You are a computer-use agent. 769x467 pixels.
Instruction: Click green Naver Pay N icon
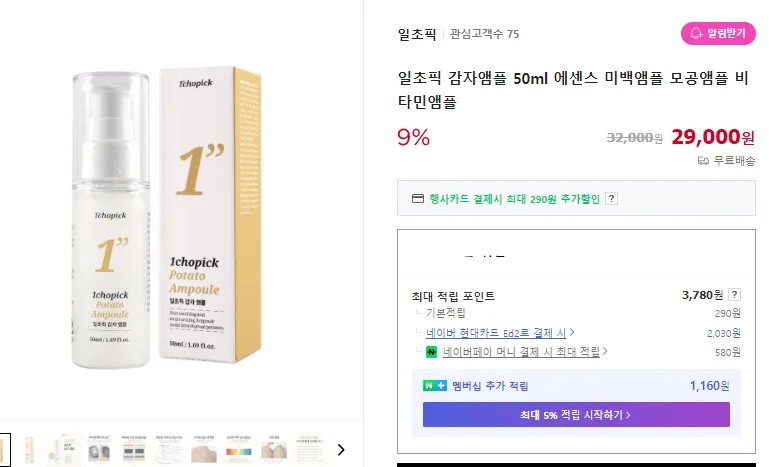click(431, 352)
